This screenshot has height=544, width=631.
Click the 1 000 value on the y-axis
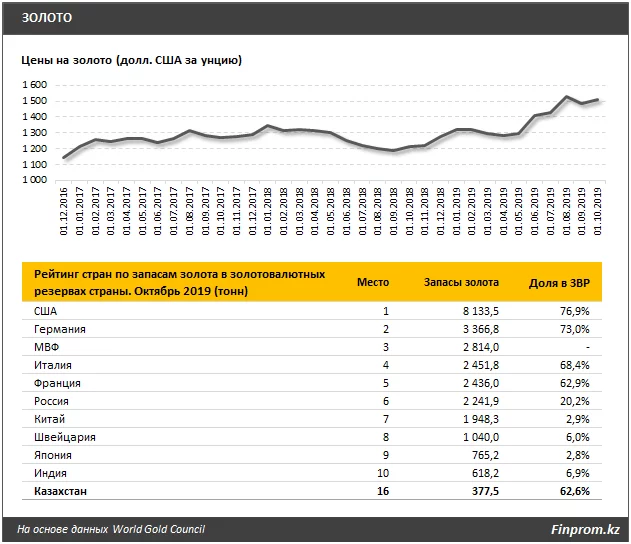click(x=34, y=181)
